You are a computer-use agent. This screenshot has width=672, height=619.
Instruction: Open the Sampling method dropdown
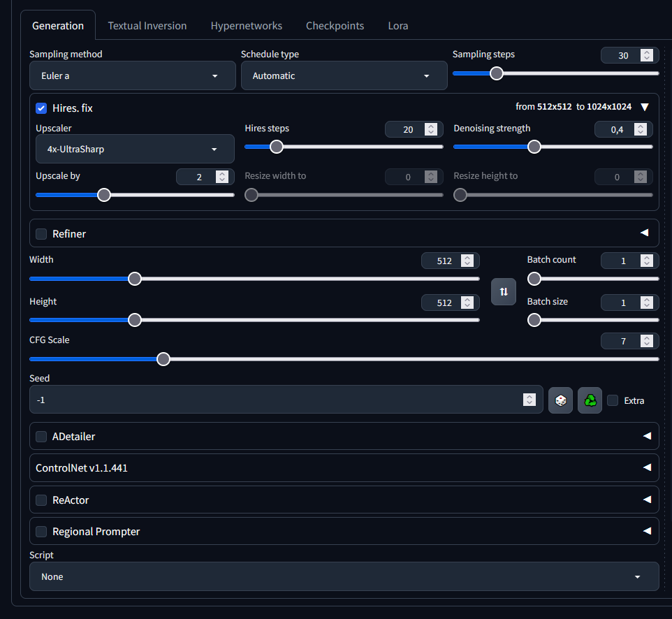pos(133,75)
